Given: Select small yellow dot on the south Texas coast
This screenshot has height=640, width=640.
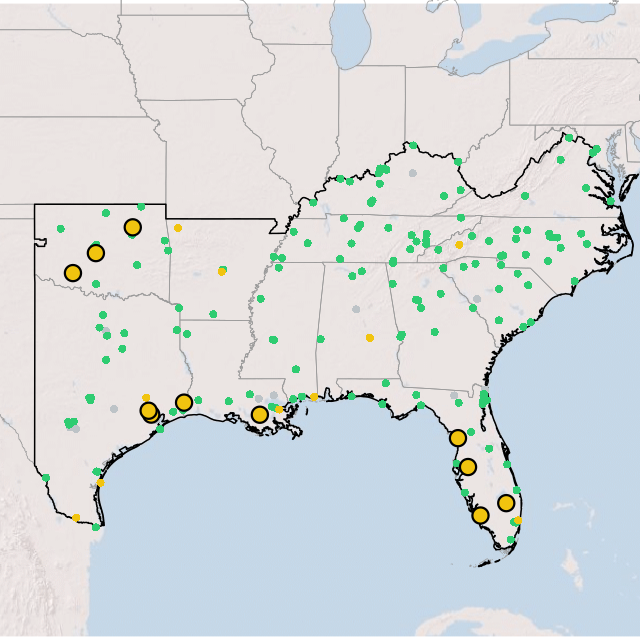Looking at the screenshot, I should click(100, 483).
